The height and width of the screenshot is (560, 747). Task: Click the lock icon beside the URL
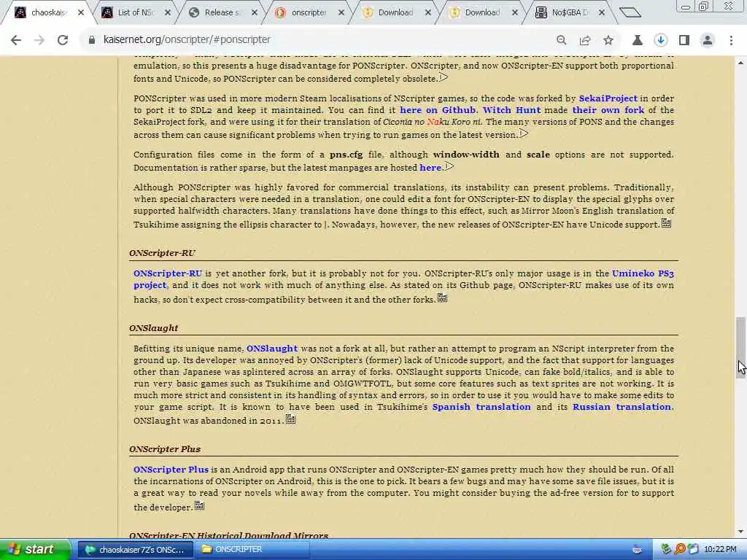click(x=91, y=40)
